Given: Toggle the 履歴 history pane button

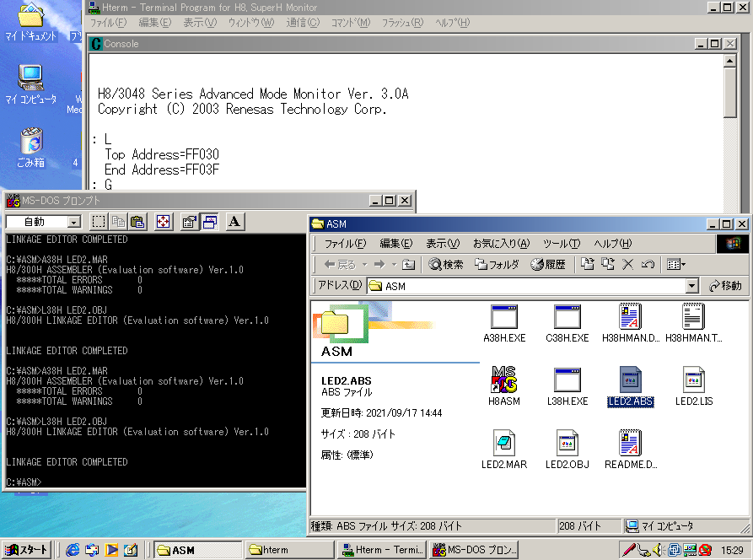Looking at the screenshot, I should coord(548,264).
